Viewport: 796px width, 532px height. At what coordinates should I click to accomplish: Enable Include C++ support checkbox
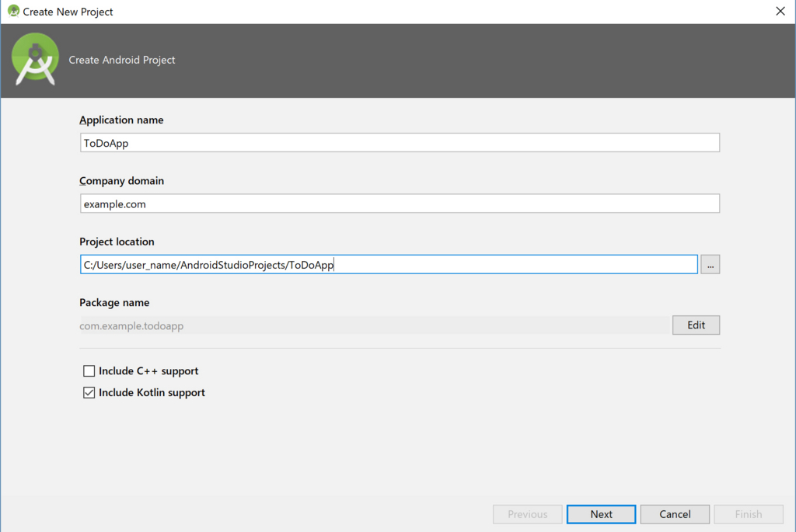89,371
